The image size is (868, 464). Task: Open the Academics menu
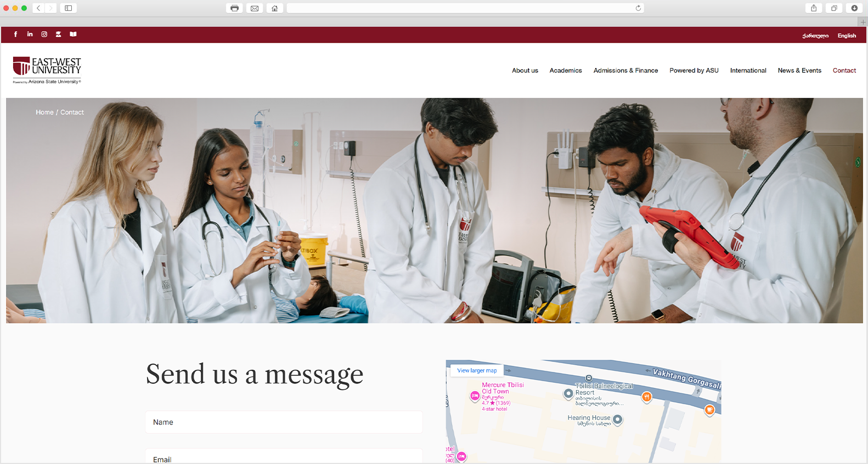click(566, 70)
